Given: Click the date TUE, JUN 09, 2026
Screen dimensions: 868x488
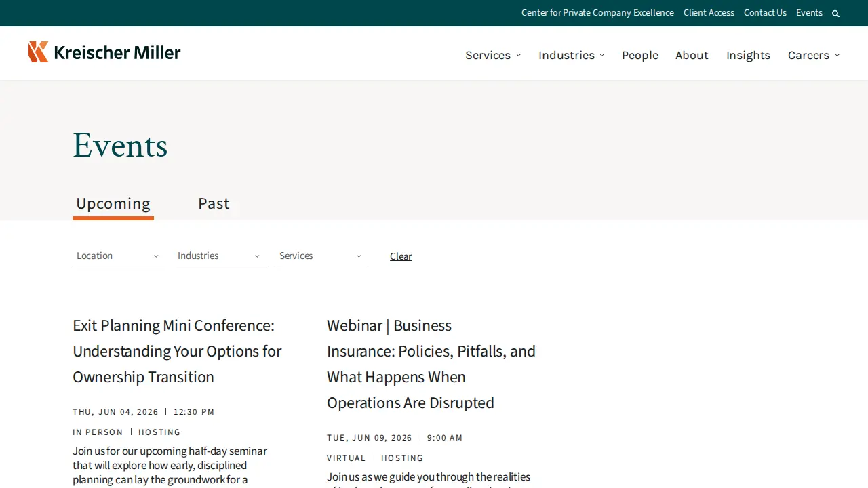Looking at the screenshot, I should pos(370,438).
